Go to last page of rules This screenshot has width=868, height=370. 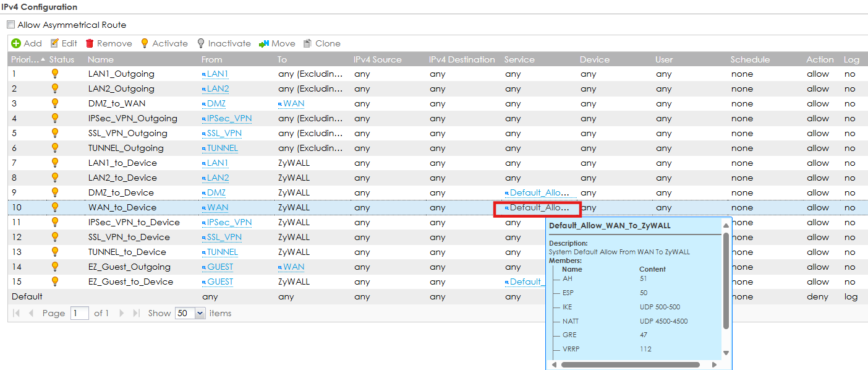pyautogui.click(x=137, y=313)
